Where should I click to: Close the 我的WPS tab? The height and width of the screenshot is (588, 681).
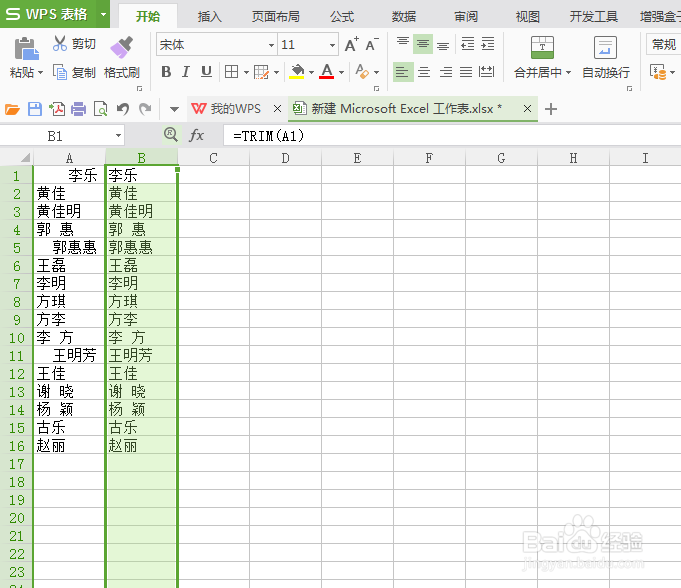(277, 109)
